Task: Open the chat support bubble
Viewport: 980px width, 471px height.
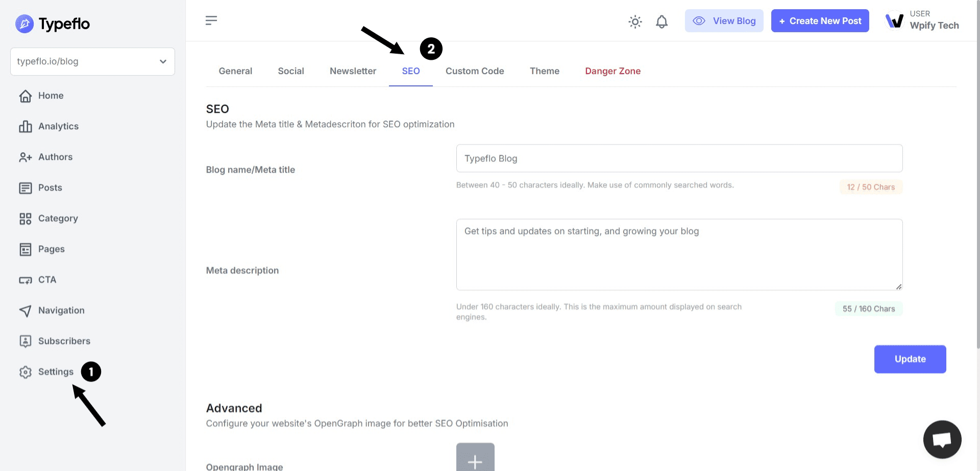Action: point(942,439)
